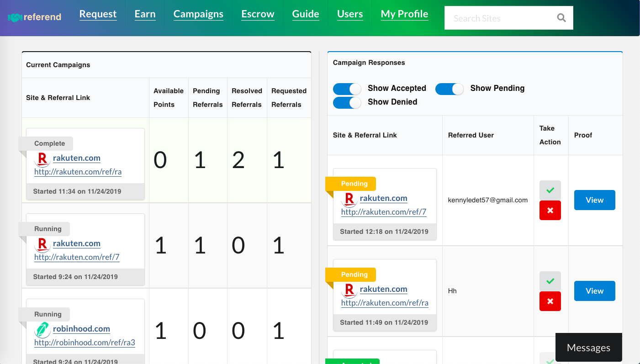Click Running tag on robinhood campaign
Screen dimensions: 640x364
44,314
